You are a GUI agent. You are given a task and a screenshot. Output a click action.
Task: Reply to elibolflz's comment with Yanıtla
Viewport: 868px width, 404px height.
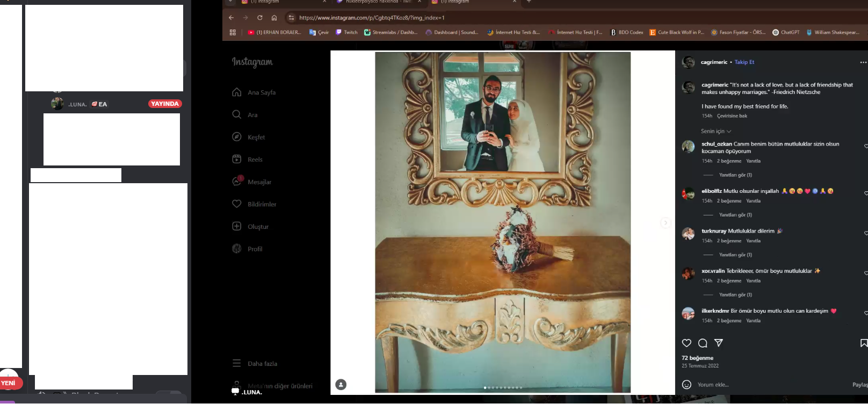(x=753, y=201)
